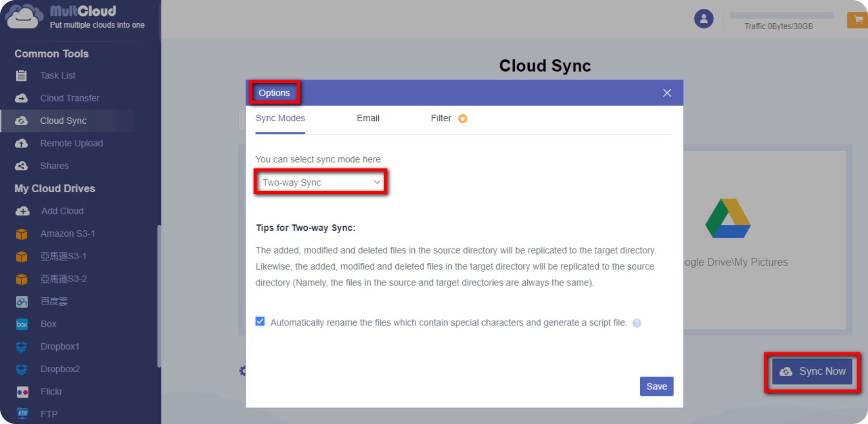Click the MultCloud cloud logo
This screenshot has width=868, height=424.
coord(24,16)
